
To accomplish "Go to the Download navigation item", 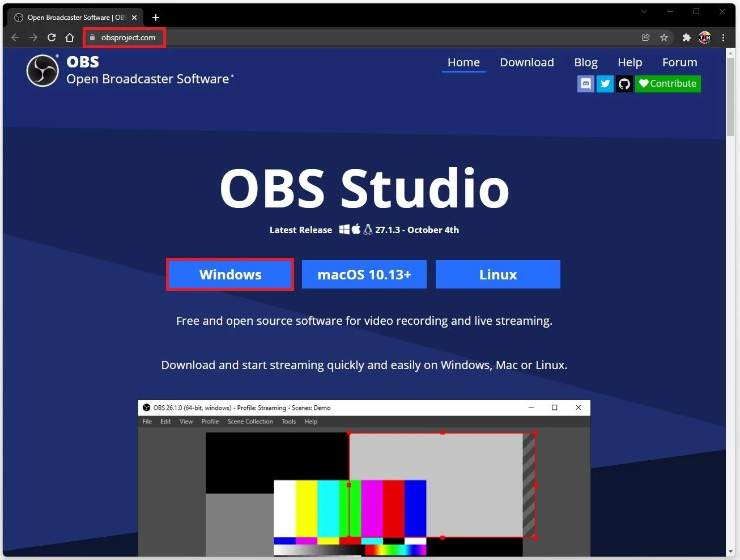I will tap(527, 62).
